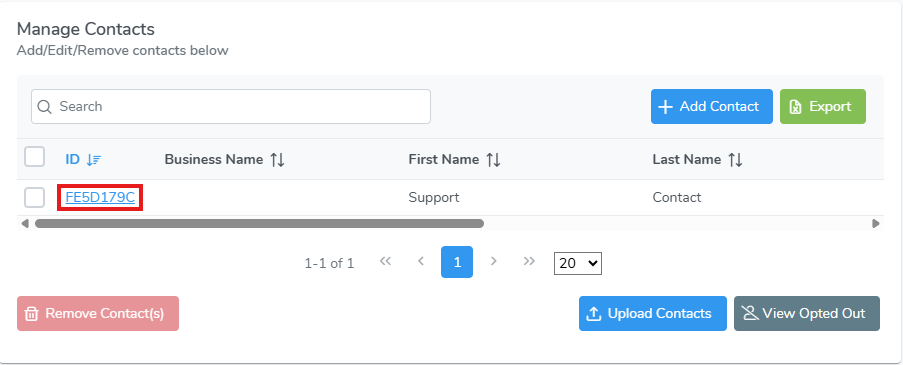This screenshot has height=365, width=903.
Task: Go to previous page chevron
Action: click(x=421, y=261)
